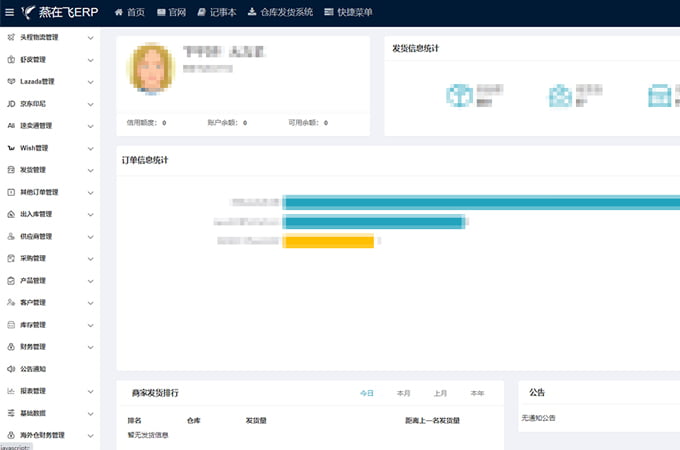Expand the 发货管理 sidebar chevron
This screenshot has height=450, width=680.
coord(91,170)
